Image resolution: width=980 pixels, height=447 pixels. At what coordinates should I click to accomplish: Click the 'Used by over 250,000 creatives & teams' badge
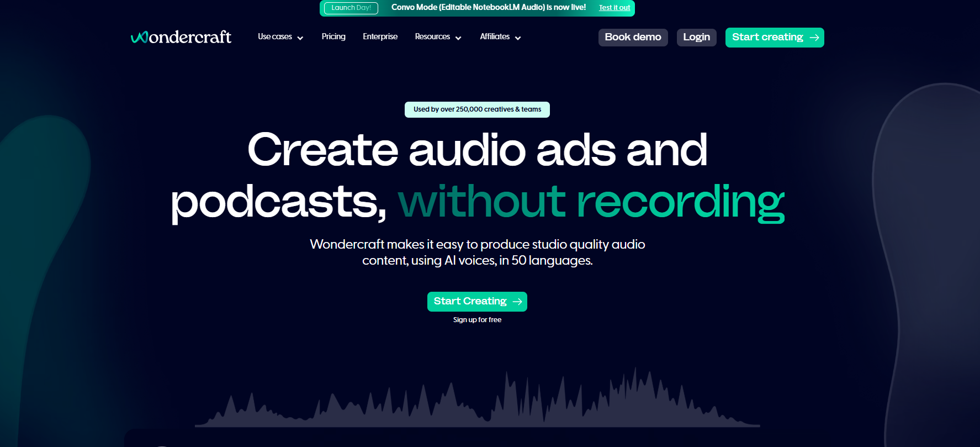coord(477,109)
